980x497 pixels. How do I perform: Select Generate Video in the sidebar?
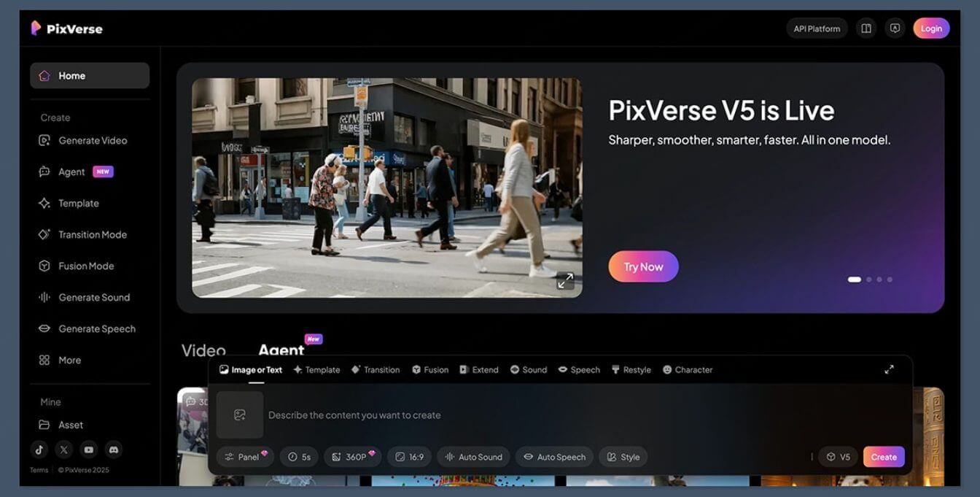point(92,141)
